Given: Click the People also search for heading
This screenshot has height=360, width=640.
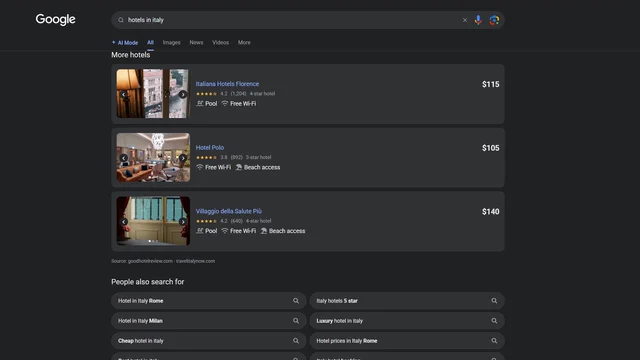Looking at the screenshot, I should click(148, 282).
